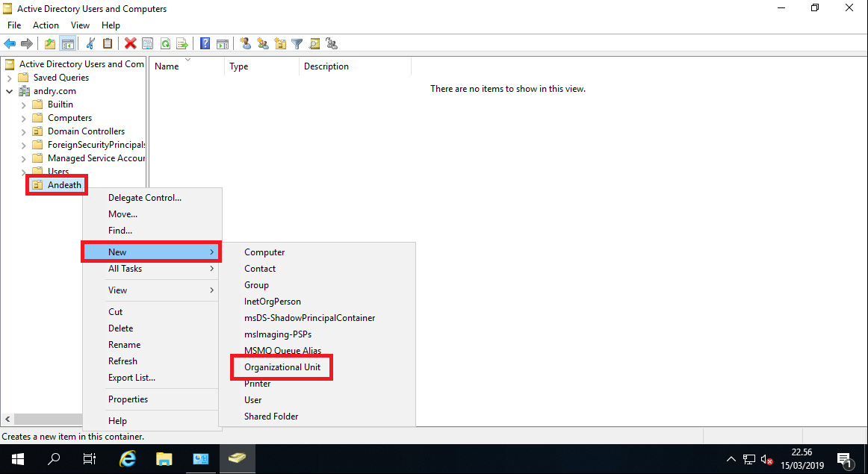The width and height of the screenshot is (868, 474).
Task: Click the red X Delete icon
Action: 131,44
